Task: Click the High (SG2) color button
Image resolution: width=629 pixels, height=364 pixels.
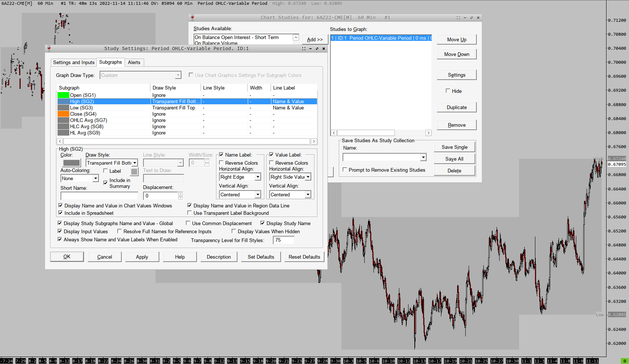Action: point(72,163)
